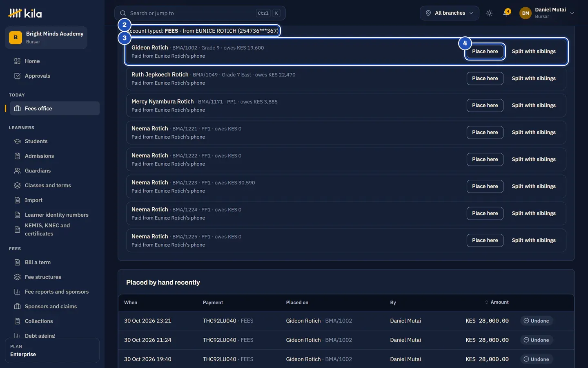Split with siblings for Gideon Rotich

click(x=534, y=52)
